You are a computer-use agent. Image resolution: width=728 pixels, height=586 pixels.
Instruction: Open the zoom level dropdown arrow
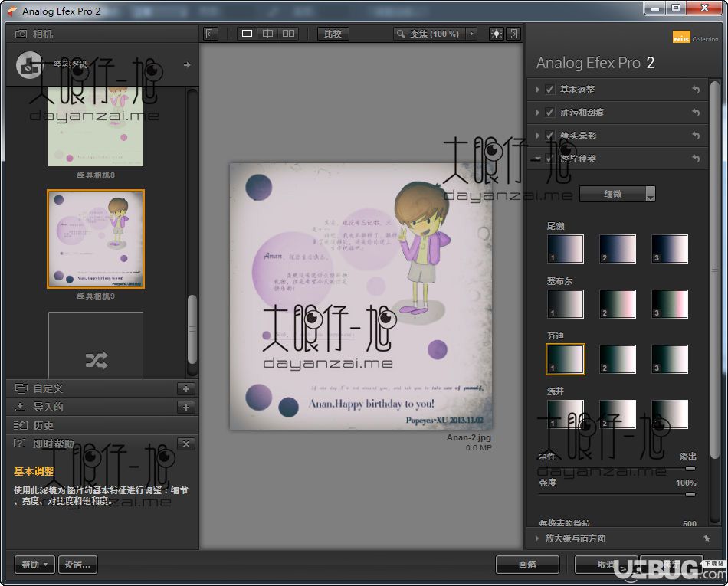472,34
